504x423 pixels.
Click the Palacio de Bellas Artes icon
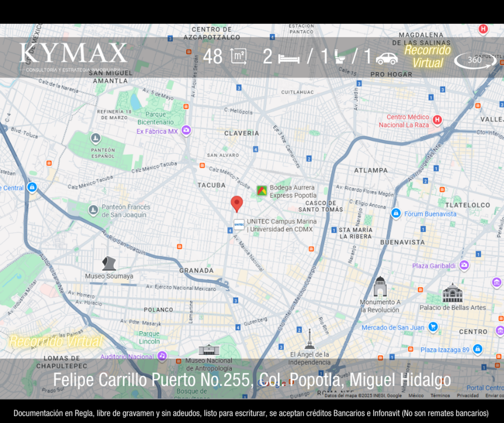(452, 293)
